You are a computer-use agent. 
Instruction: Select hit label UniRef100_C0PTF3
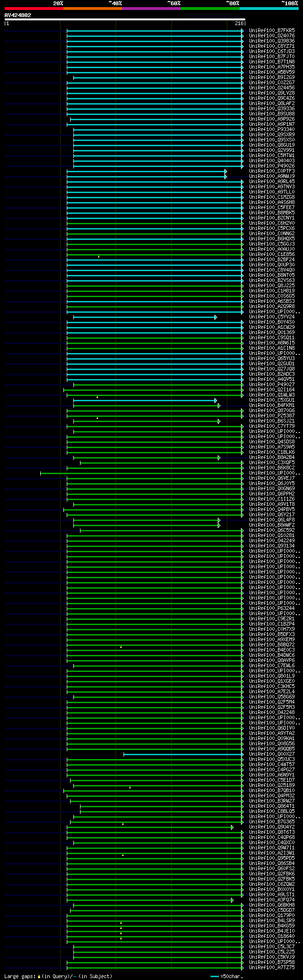[x=272, y=171]
